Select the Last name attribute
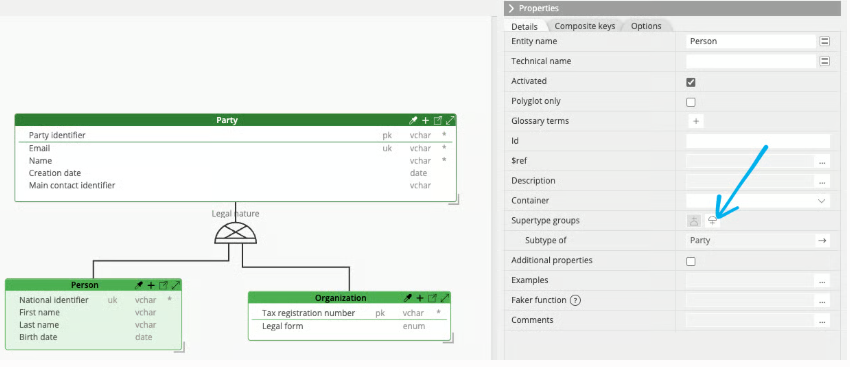 click(39, 325)
